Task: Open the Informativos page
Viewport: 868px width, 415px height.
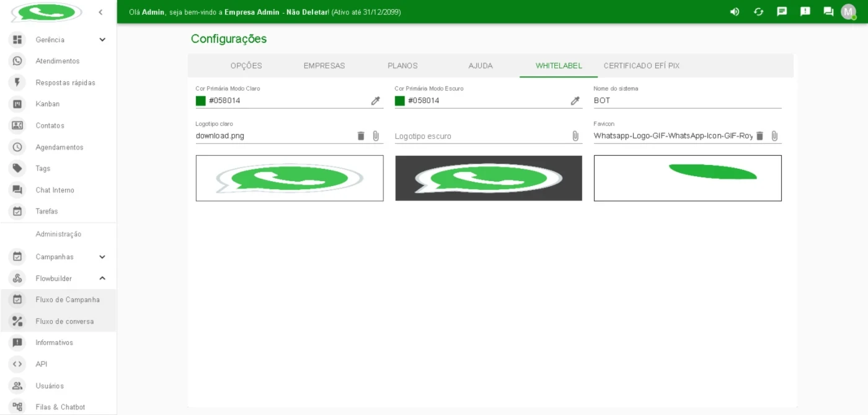Action: tap(58, 342)
